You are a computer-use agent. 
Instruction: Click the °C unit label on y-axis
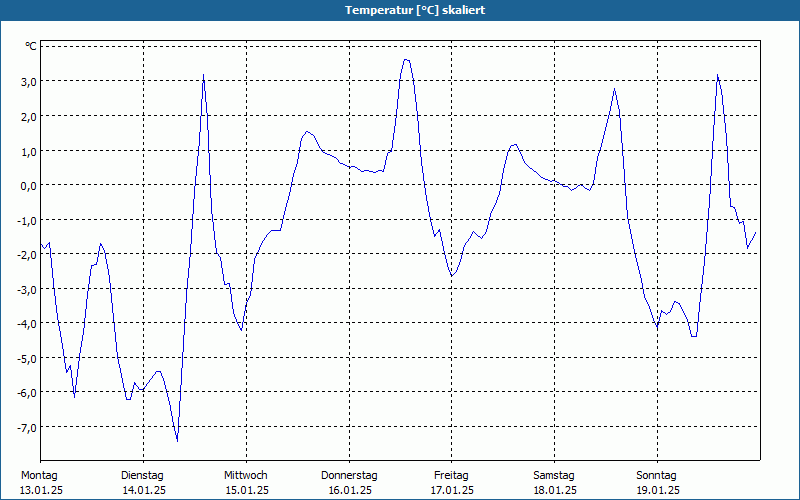click(31, 46)
